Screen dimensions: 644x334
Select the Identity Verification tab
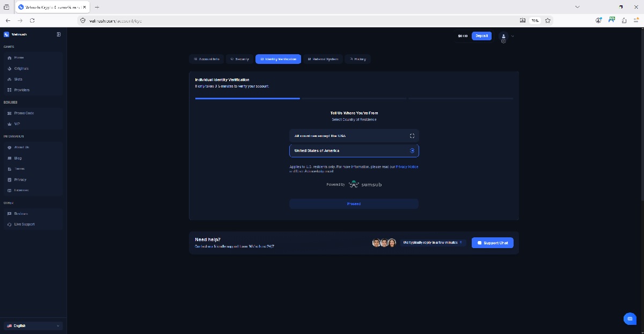coord(278,59)
